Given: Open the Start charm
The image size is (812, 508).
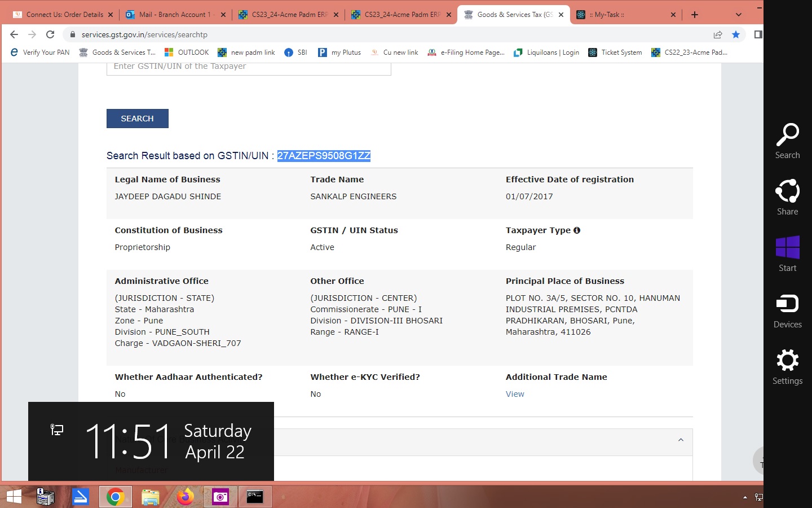Looking at the screenshot, I should pos(788,253).
